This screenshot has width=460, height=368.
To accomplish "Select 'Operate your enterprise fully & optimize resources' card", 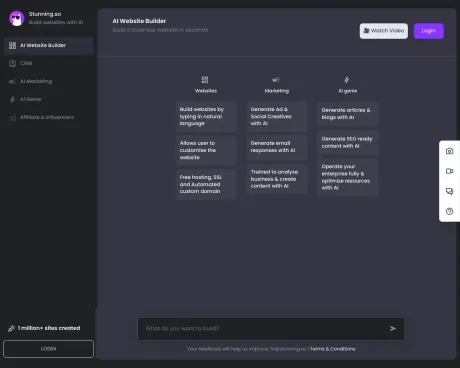I will tap(348, 177).
